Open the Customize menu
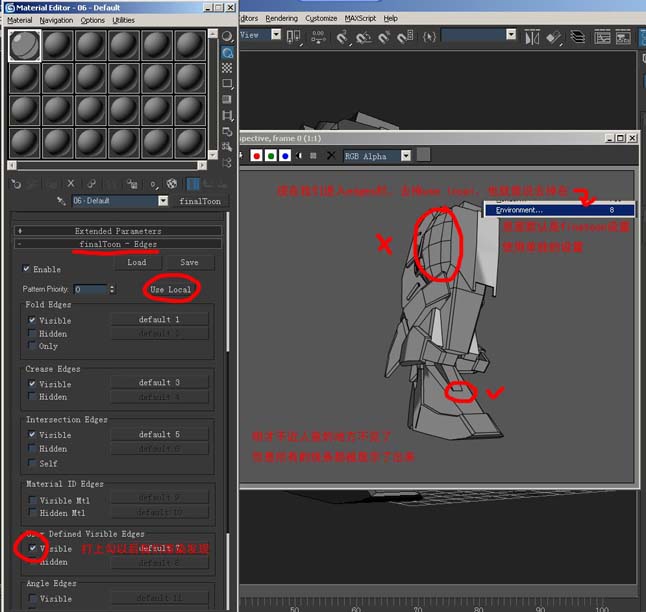The height and width of the screenshot is (612, 646). click(x=321, y=19)
